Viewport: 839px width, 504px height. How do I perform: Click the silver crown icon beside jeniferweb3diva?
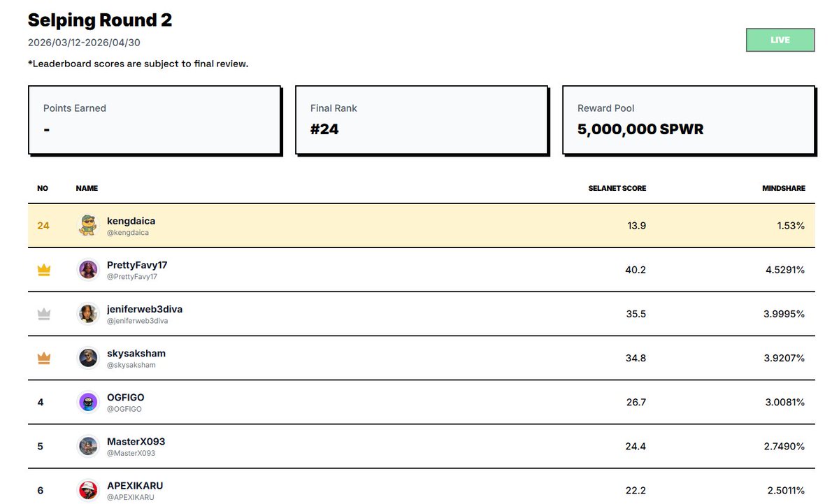[43, 314]
